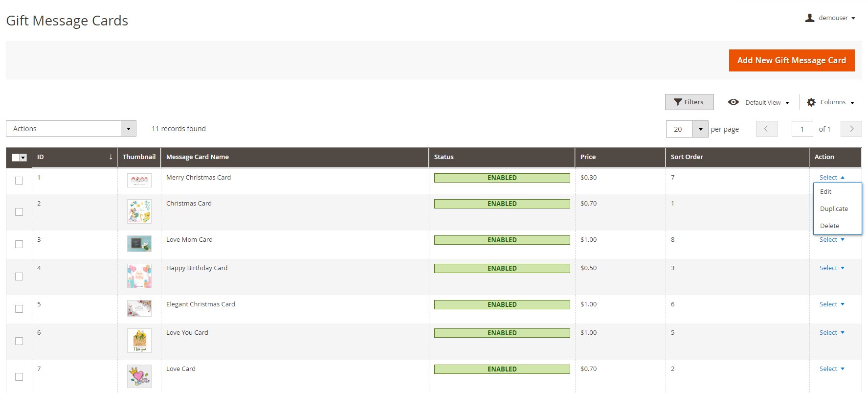Click the Filters funnel button
868x393 pixels.
click(x=689, y=102)
